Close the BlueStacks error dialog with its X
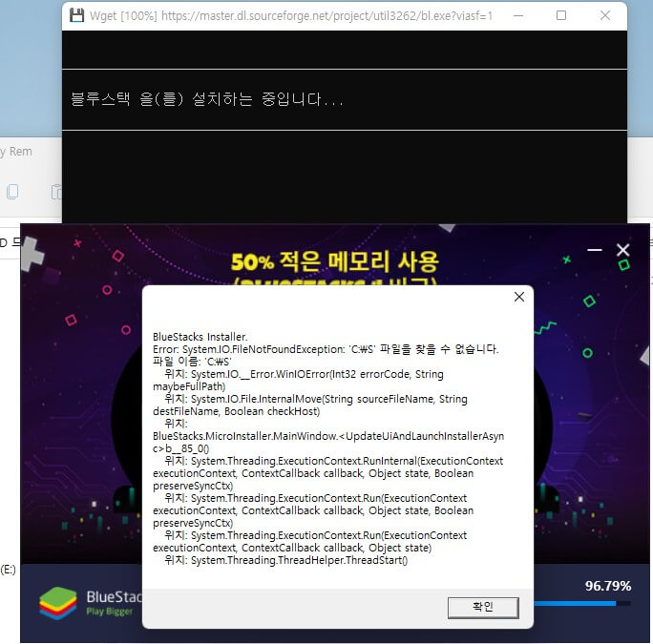653x644 pixels. (x=519, y=297)
